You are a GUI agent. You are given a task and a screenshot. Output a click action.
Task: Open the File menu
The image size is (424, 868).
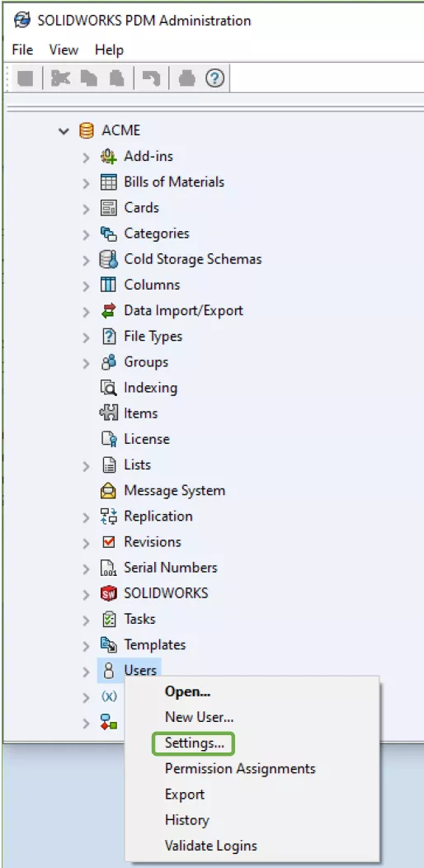[22, 50]
